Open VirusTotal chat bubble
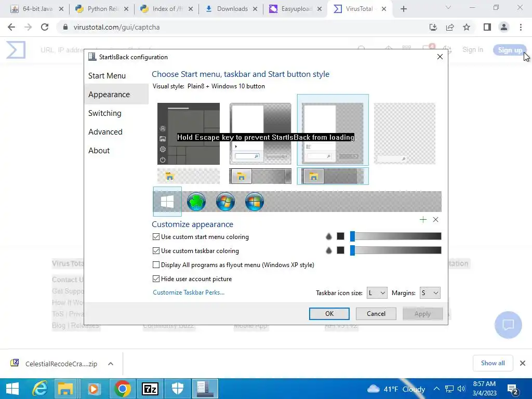This screenshot has width=532, height=399. 508,325
